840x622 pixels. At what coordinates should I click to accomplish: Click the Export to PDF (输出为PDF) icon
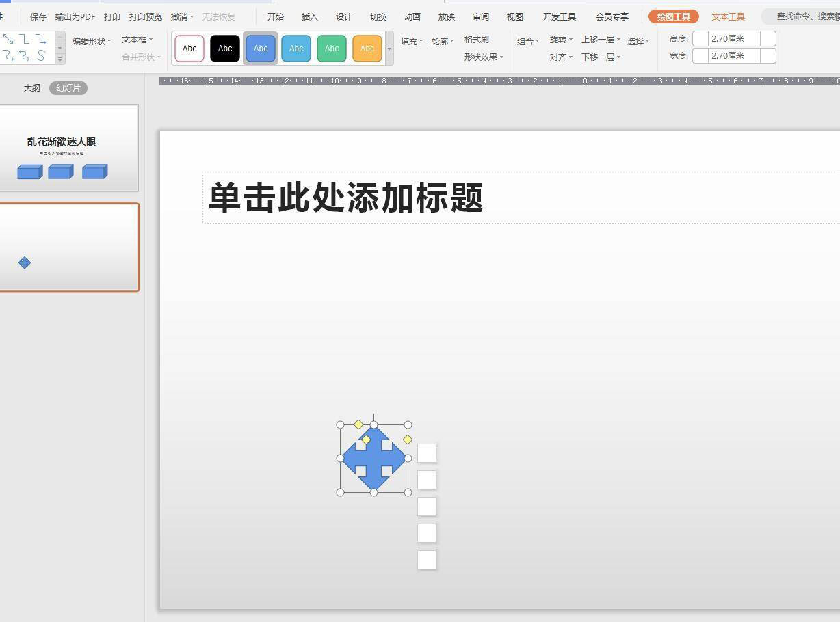point(75,16)
